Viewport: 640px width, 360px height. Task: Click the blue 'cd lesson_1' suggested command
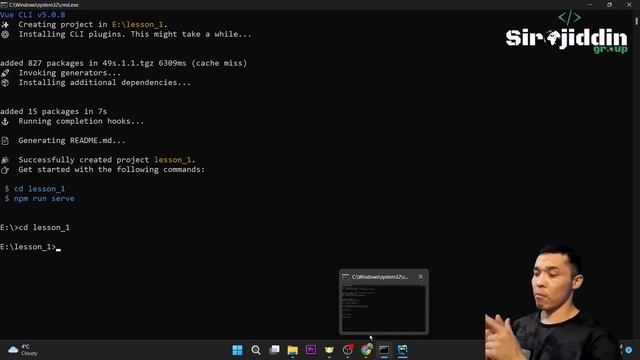pos(39,189)
